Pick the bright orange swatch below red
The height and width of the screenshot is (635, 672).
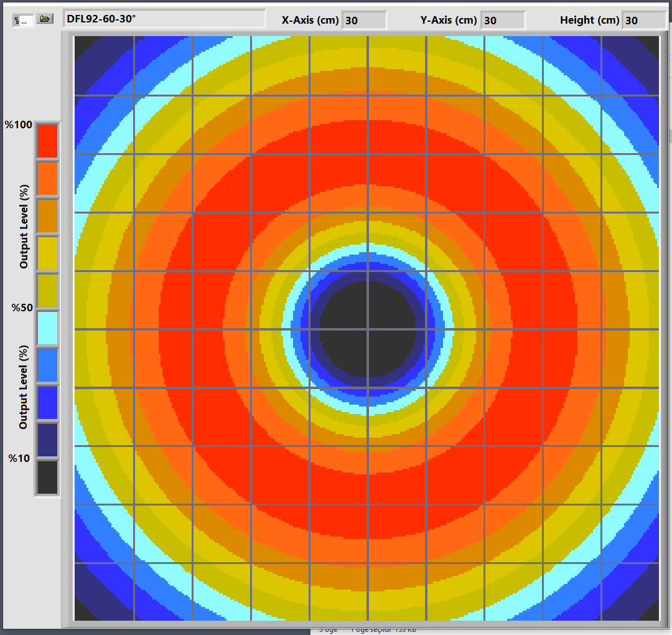point(47,178)
